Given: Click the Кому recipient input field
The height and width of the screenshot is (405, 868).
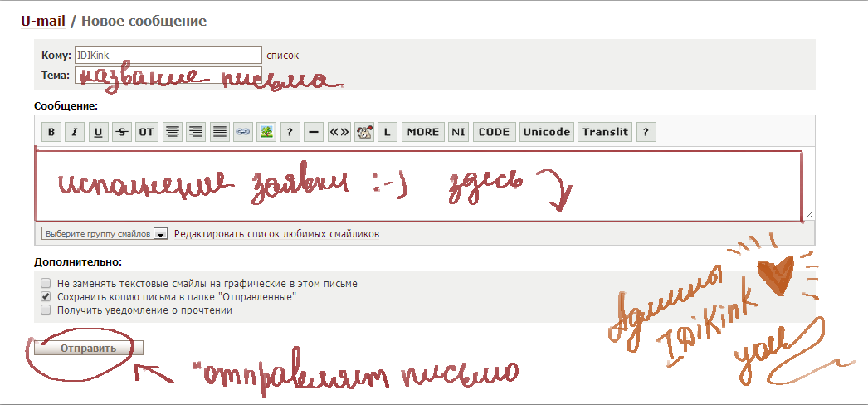Looking at the screenshot, I should click(x=168, y=56).
